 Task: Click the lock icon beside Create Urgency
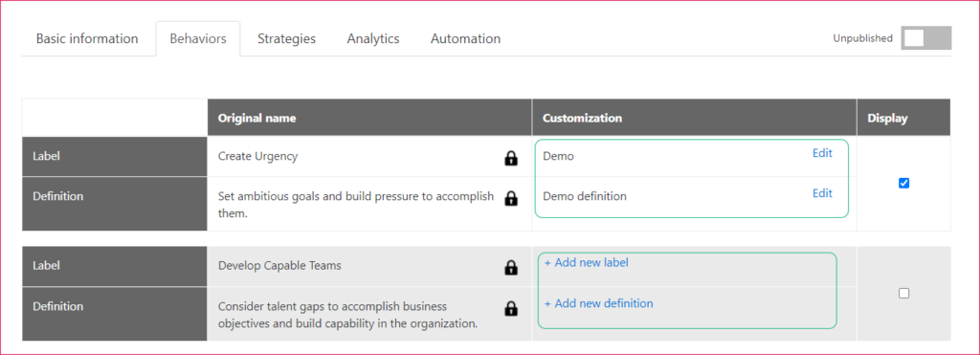(x=511, y=158)
